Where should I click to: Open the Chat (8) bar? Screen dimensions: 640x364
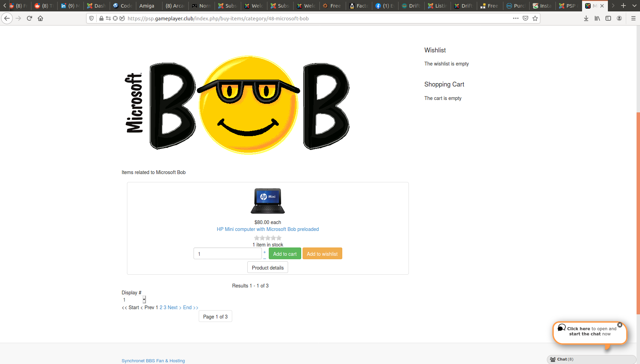pos(592,359)
